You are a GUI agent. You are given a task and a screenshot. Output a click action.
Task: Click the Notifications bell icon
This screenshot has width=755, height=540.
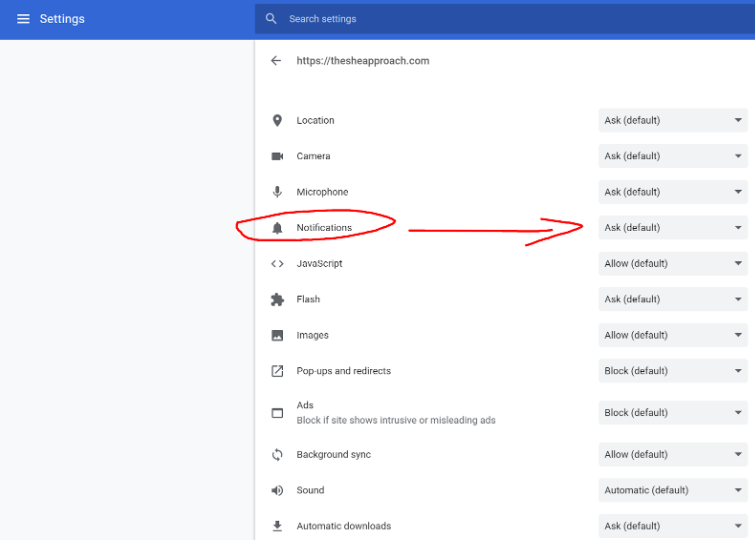pos(277,228)
